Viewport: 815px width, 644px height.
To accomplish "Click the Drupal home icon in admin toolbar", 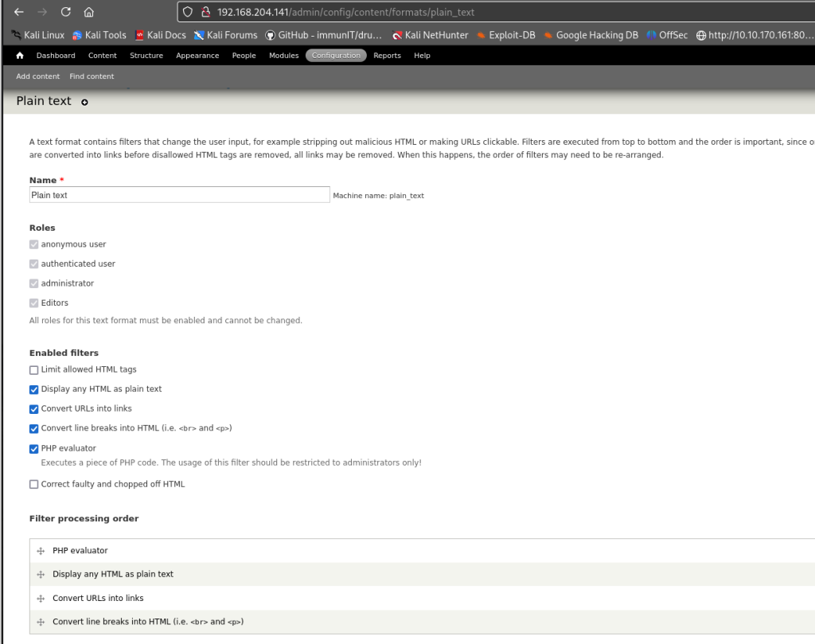I will pos(20,56).
